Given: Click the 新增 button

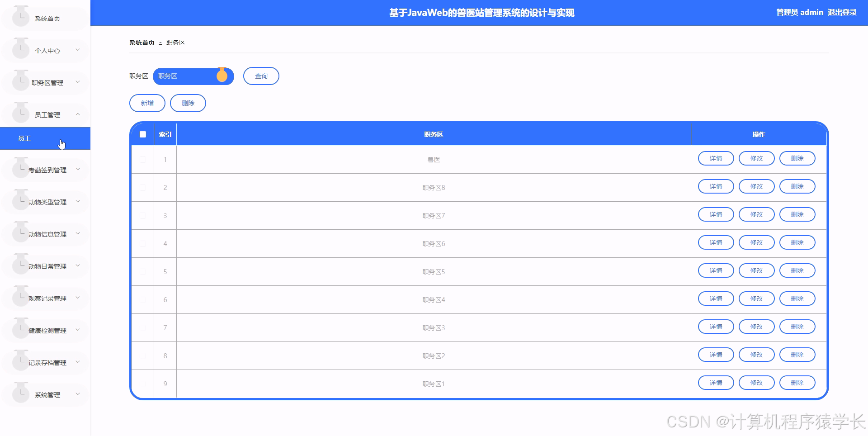Looking at the screenshot, I should [147, 103].
